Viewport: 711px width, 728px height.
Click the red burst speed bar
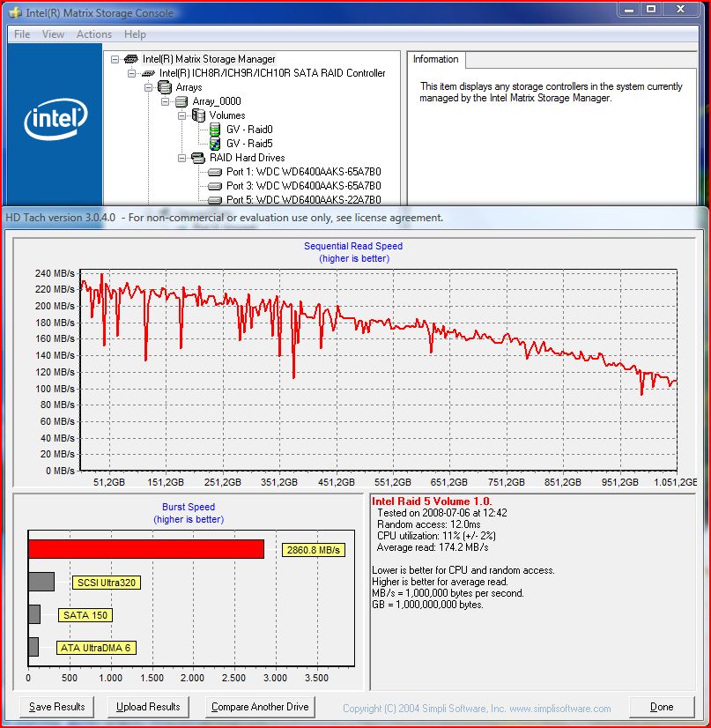coord(146,549)
